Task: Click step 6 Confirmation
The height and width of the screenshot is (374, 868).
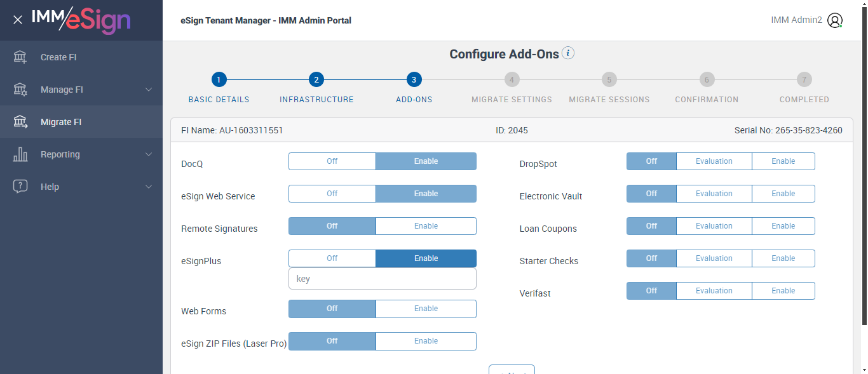Action: click(x=707, y=80)
